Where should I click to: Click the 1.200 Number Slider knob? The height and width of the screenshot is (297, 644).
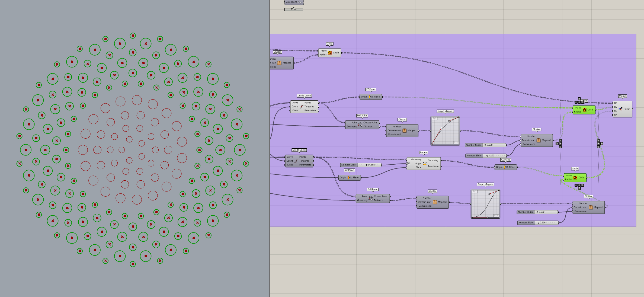pos(487,156)
